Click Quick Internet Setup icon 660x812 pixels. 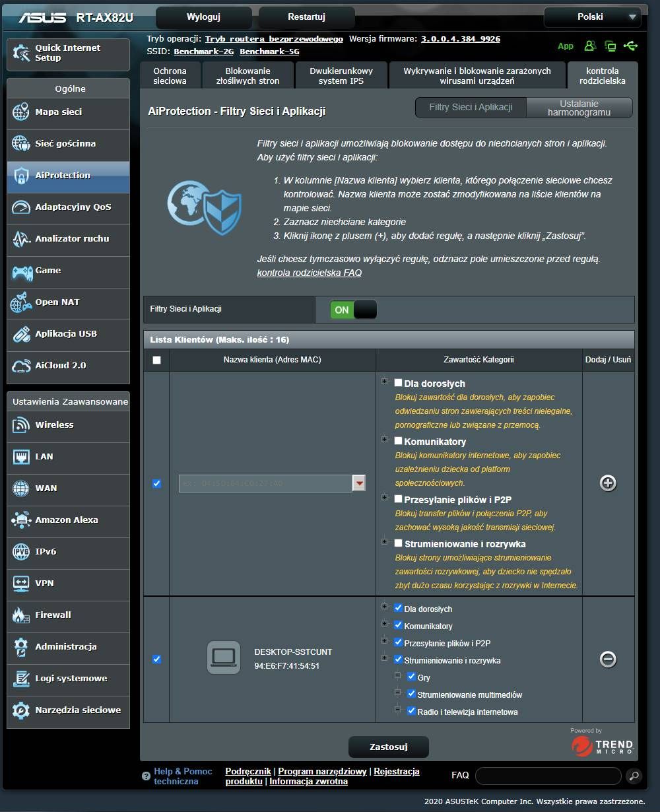tap(21, 53)
